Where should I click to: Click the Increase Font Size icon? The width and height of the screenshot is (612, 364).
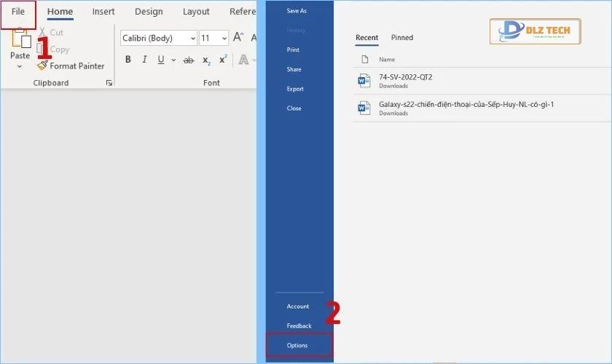coord(238,37)
